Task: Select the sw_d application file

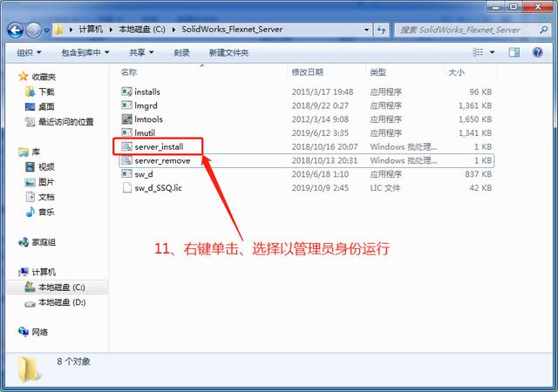Action: pos(143,174)
